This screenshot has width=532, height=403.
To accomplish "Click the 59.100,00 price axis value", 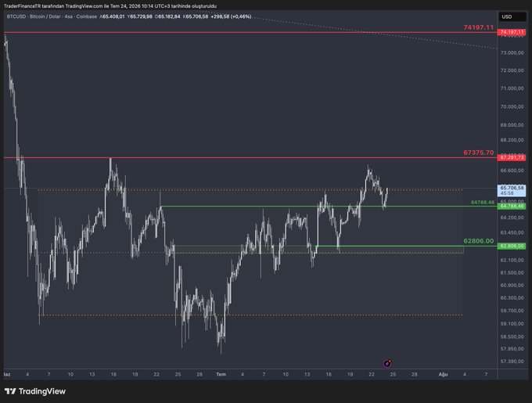I will click(x=512, y=324).
